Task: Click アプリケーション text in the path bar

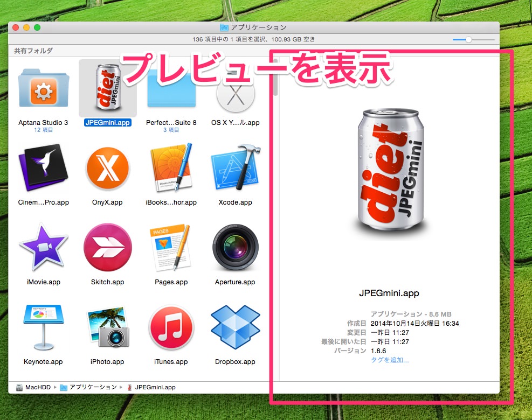Action: tap(93, 387)
